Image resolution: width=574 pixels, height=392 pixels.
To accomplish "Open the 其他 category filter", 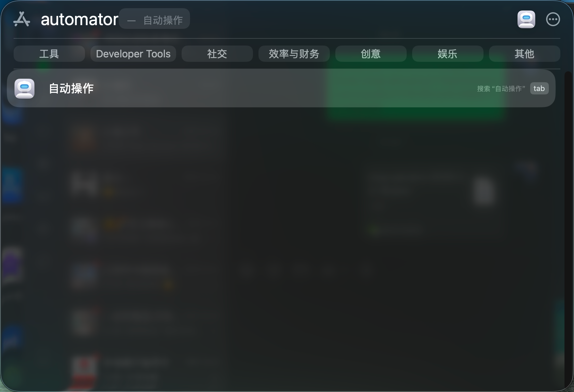I will (525, 54).
